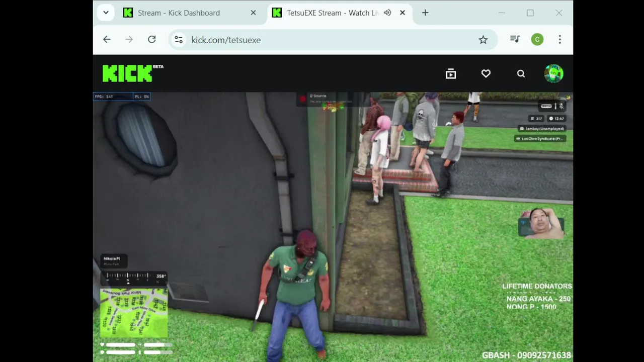Bookmark this page with star icon
644x362 pixels.
(x=483, y=40)
